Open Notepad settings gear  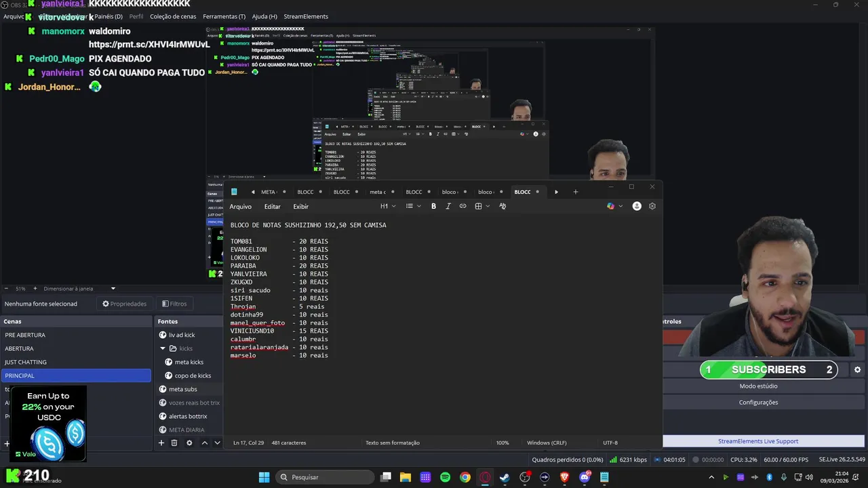pos(652,206)
